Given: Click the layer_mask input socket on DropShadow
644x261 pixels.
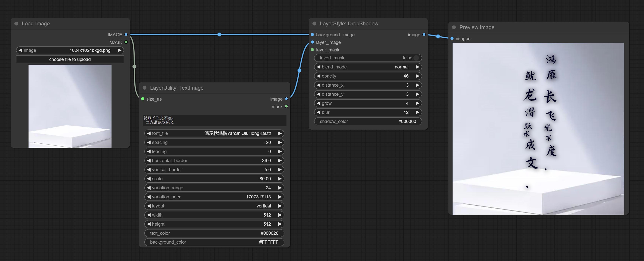Looking at the screenshot, I should 312,50.
